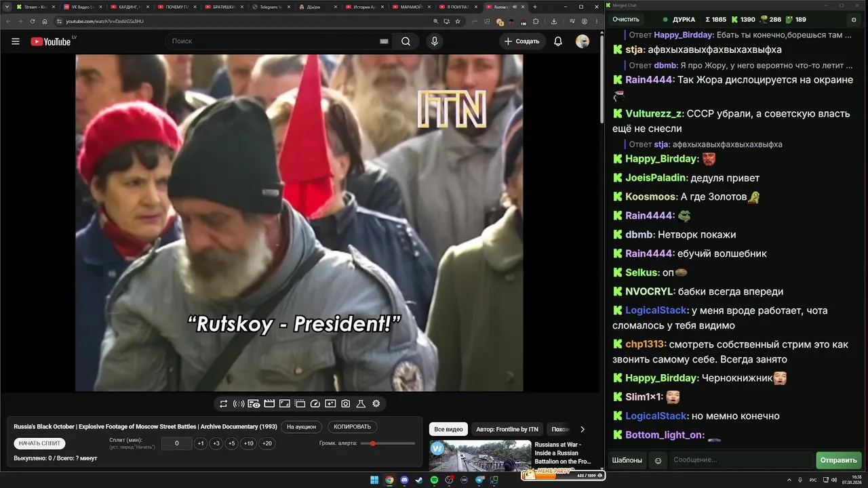
Task: Click the YouTube search magnifier button
Action: 406,41
